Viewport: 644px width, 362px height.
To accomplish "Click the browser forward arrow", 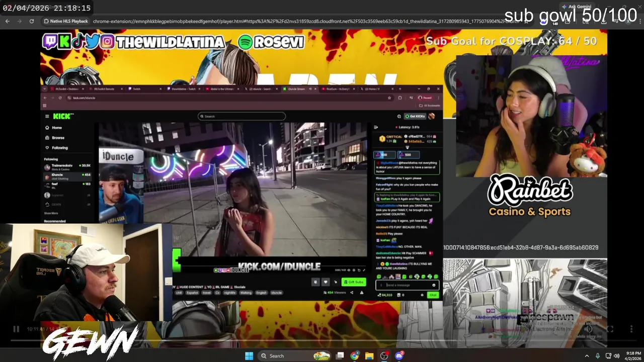I will [20, 21].
